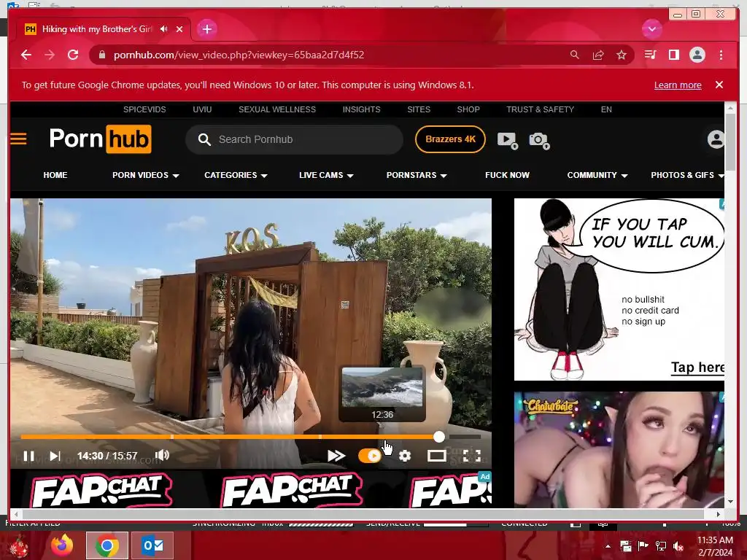View site information via the padlock icon
Screen dimensions: 747x560
pyautogui.click(x=101, y=55)
